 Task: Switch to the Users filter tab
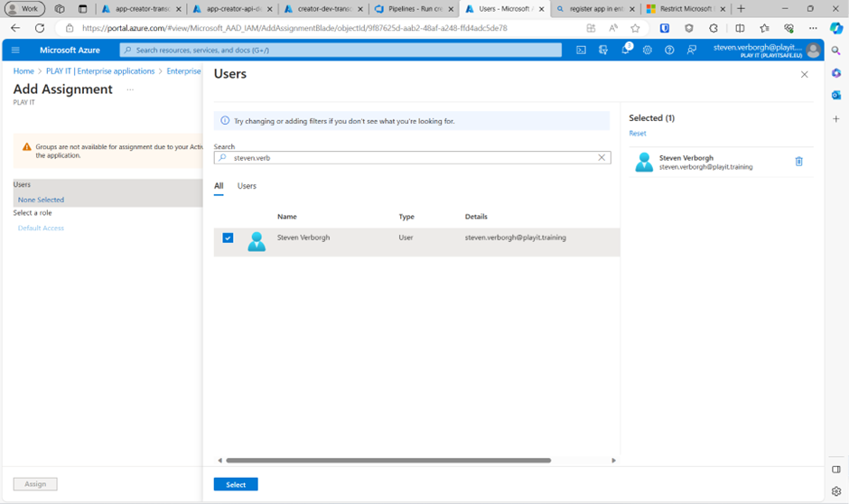[247, 186]
